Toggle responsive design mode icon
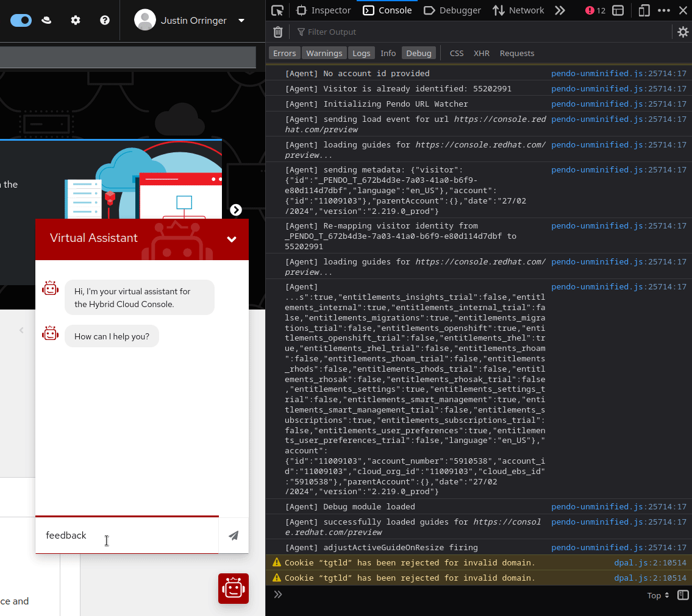 [x=644, y=10]
